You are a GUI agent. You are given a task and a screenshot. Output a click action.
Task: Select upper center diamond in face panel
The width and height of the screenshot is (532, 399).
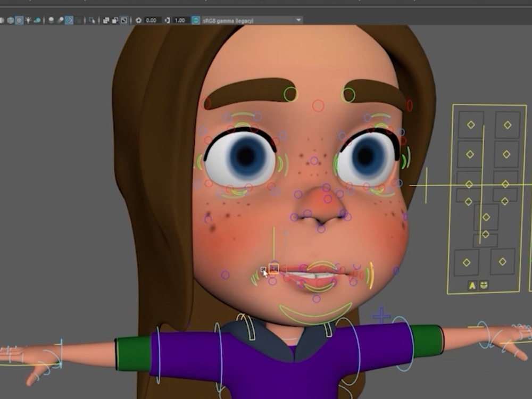(x=486, y=217)
